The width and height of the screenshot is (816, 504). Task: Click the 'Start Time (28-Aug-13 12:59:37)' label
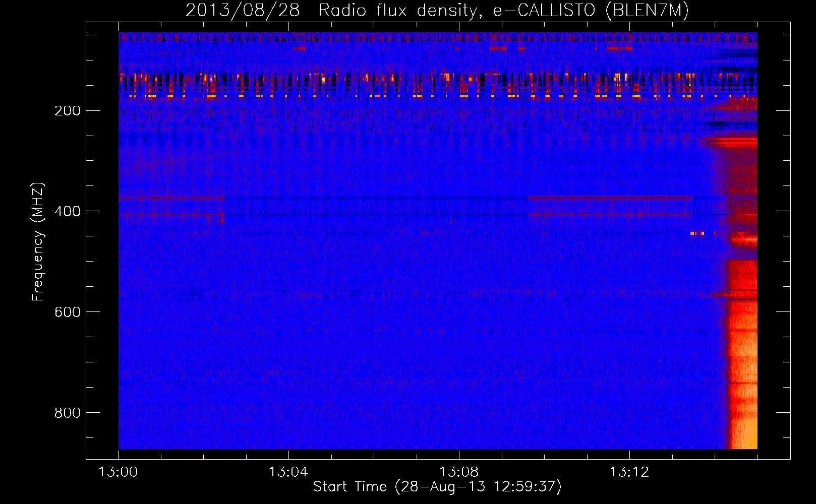(437, 487)
